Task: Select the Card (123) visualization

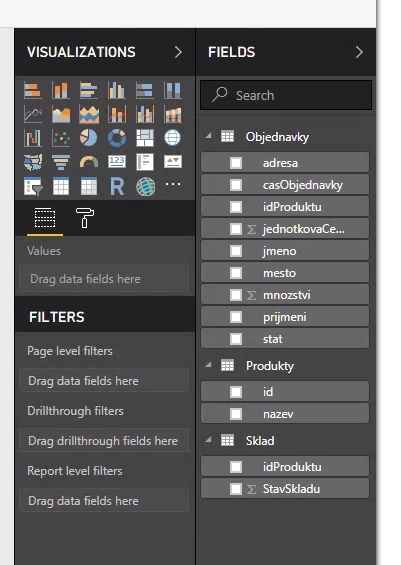Action: point(117,162)
